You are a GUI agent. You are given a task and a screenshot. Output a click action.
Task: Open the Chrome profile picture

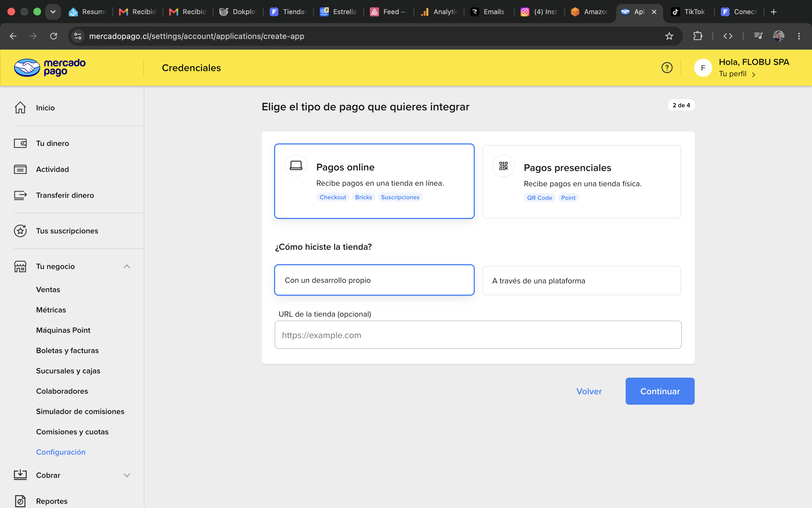click(x=778, y=36)
